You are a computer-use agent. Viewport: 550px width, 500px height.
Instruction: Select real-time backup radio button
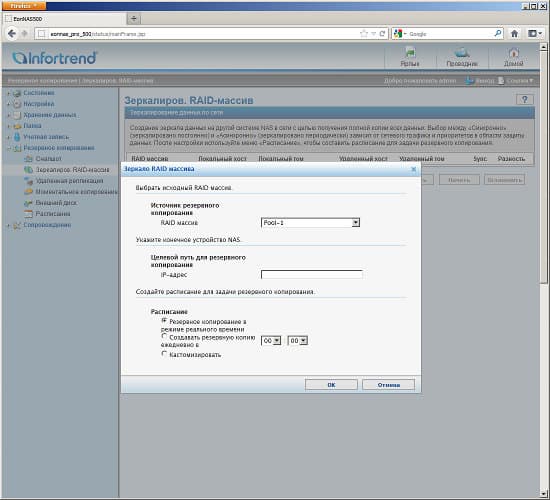coord(164,321)
